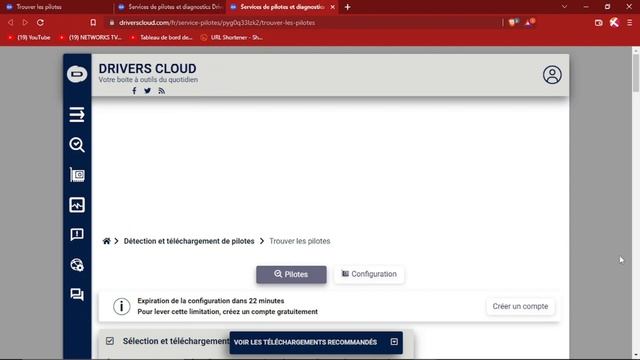Visit the Twitter page icon
Screen dimensions: 640x360
[147, 91]
